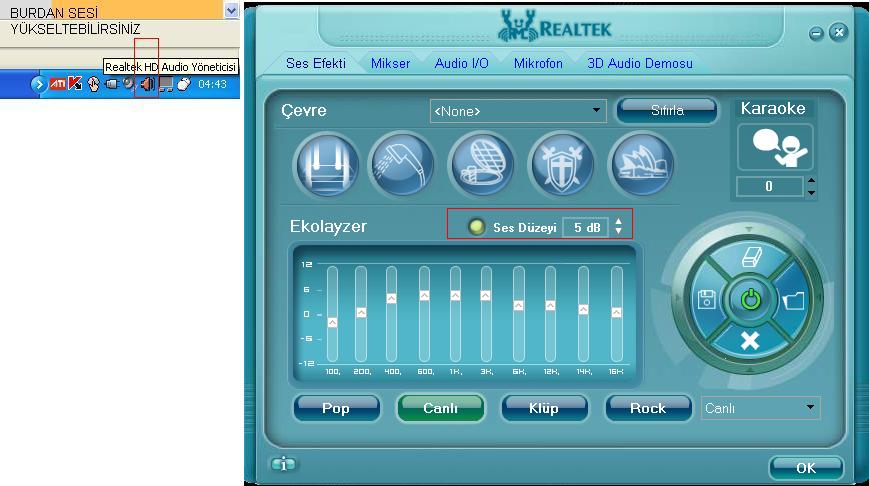Expand hidden tray icons arrow

tap(38, 84)
